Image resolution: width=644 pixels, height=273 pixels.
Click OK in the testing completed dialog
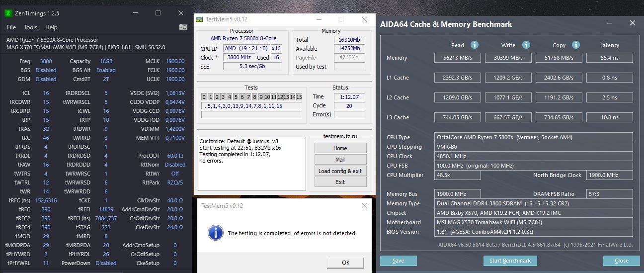coord(346,263)
